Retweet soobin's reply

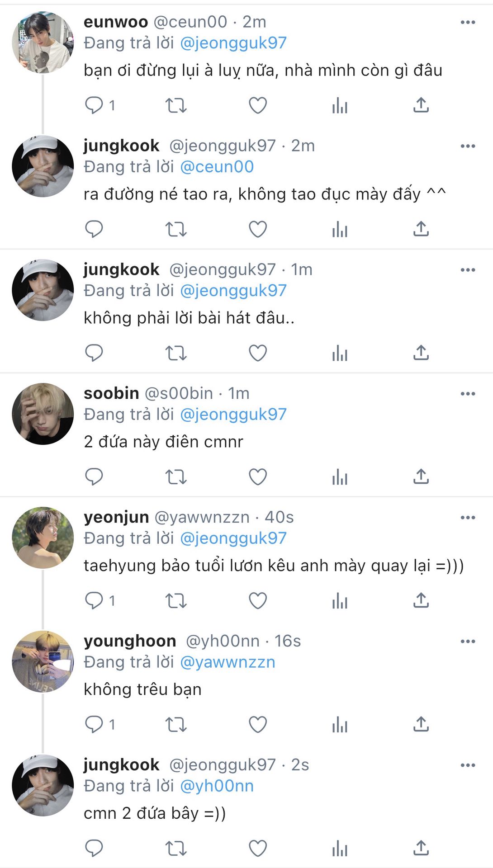coord(175,477)
